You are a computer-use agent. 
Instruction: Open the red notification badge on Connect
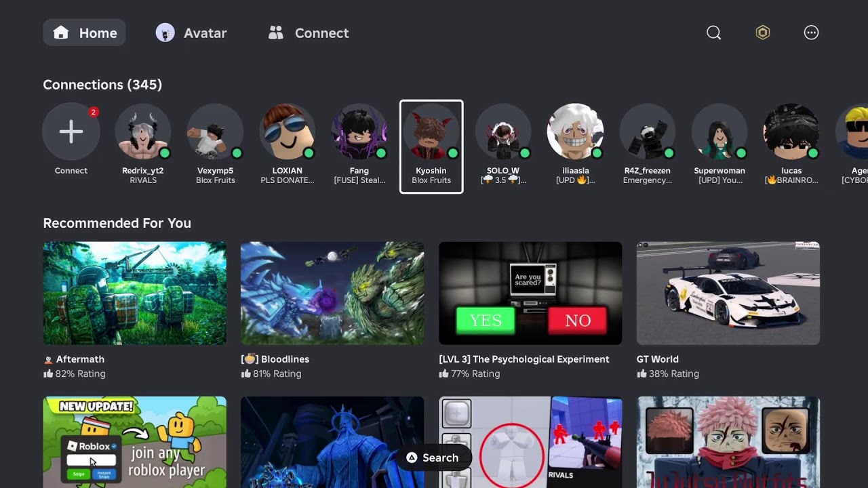pyautogui.click(x=94, y=112)
